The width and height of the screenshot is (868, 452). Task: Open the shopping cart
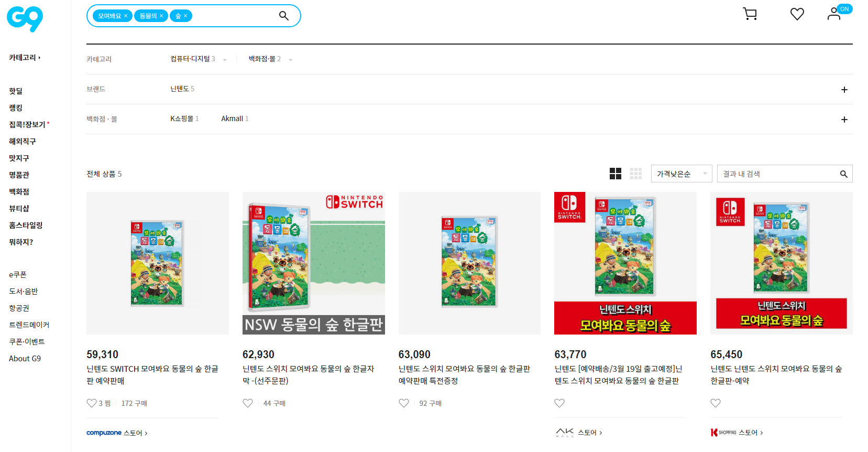click(750, 14)
